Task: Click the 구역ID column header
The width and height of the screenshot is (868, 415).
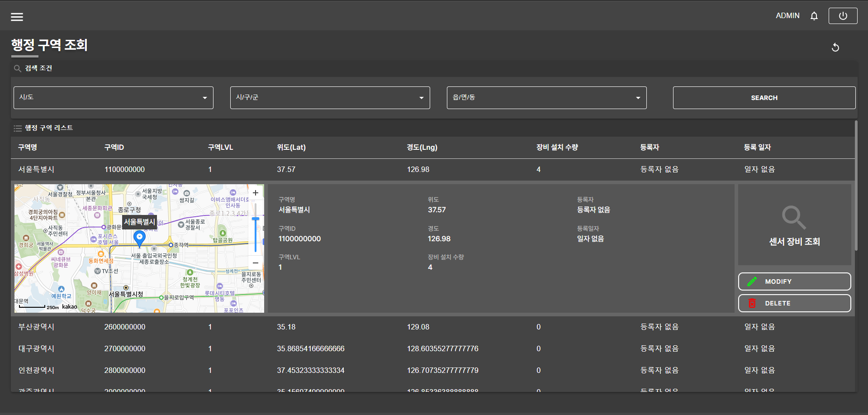Action: point(114,148)
